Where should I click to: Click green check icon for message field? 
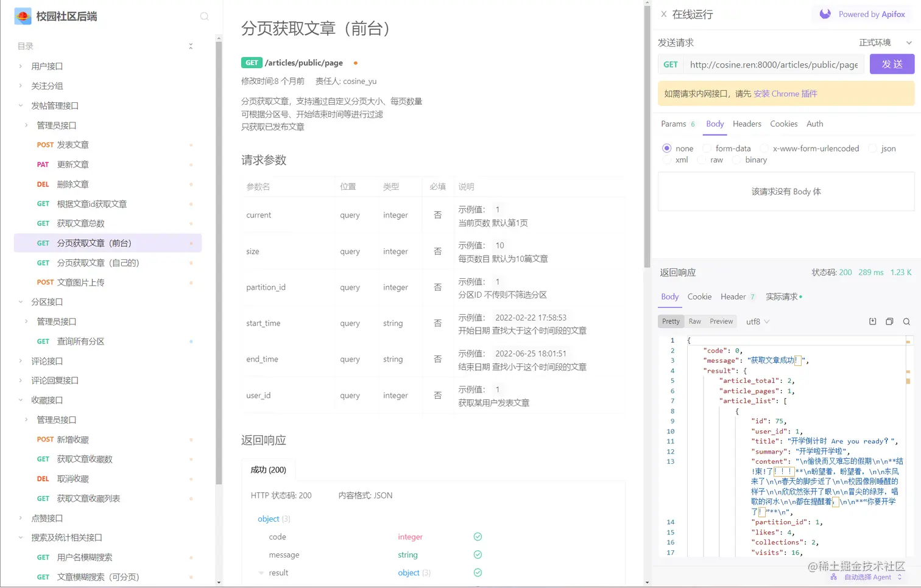[478, 555]
